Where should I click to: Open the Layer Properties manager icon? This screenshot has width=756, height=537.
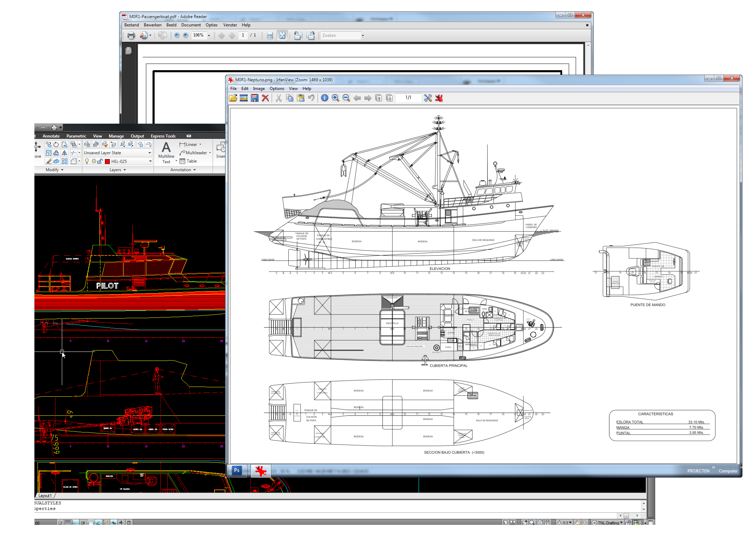click(x=88, y=145)
